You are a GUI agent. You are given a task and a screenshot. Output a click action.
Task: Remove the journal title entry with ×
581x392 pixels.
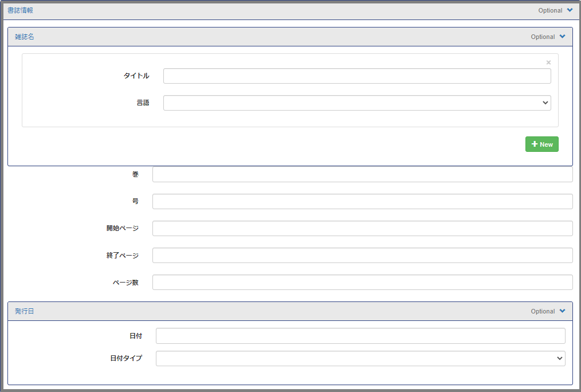548,62
